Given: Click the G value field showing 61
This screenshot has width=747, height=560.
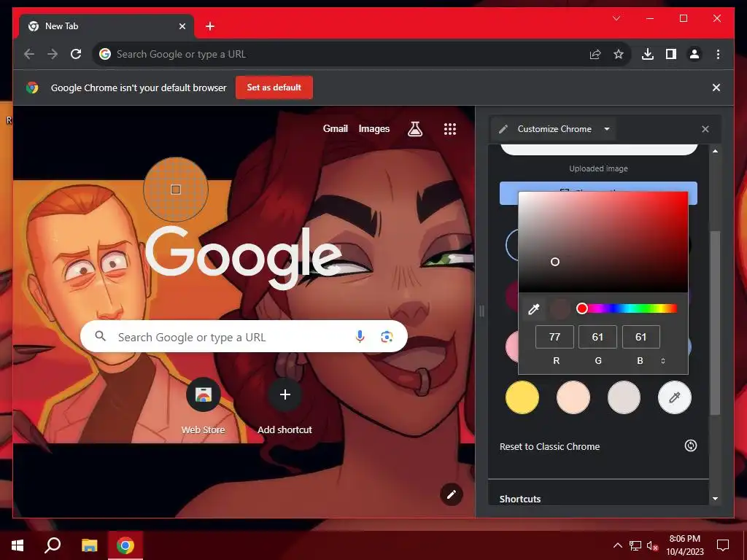Looking at the screenshot, I should 597,337.
